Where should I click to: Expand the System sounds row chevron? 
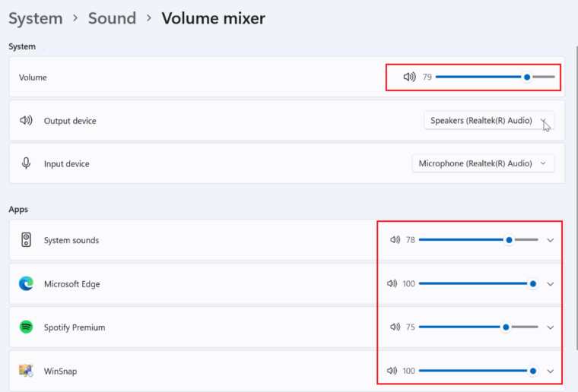click(551, 240)
